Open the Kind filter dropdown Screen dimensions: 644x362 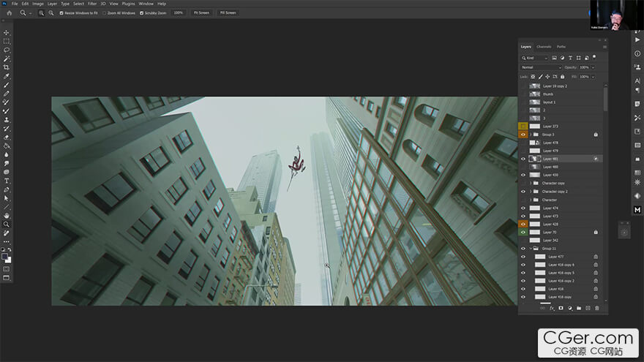[x=535, y=58]
